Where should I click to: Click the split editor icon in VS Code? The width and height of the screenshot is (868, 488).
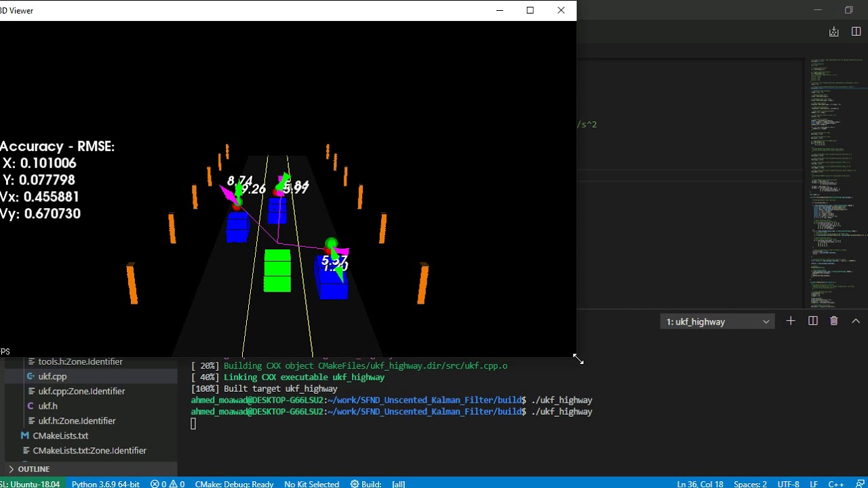pyautogui.click(x=856, y=32)
